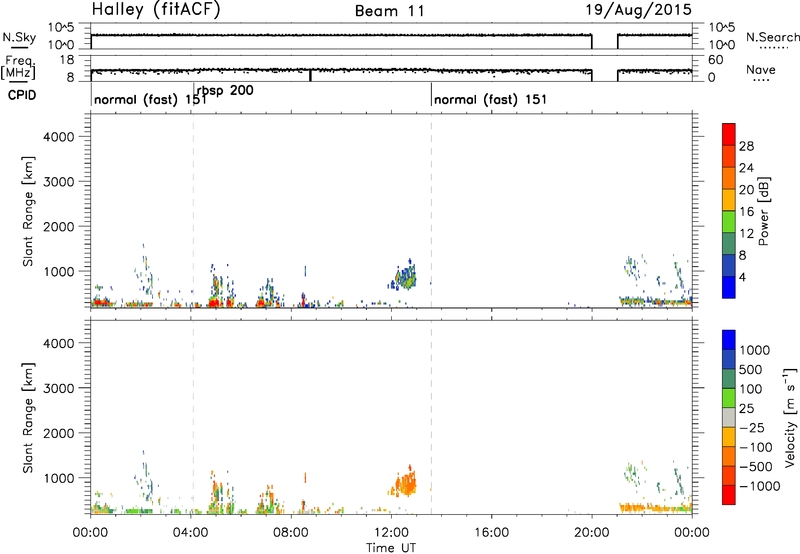Select the "04:00" time tick label
Screen dimensions: 800x554
tap(191, 533)
